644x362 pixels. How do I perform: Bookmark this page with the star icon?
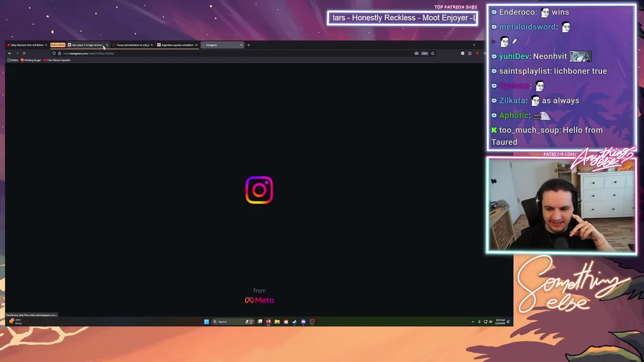point(433,53)
